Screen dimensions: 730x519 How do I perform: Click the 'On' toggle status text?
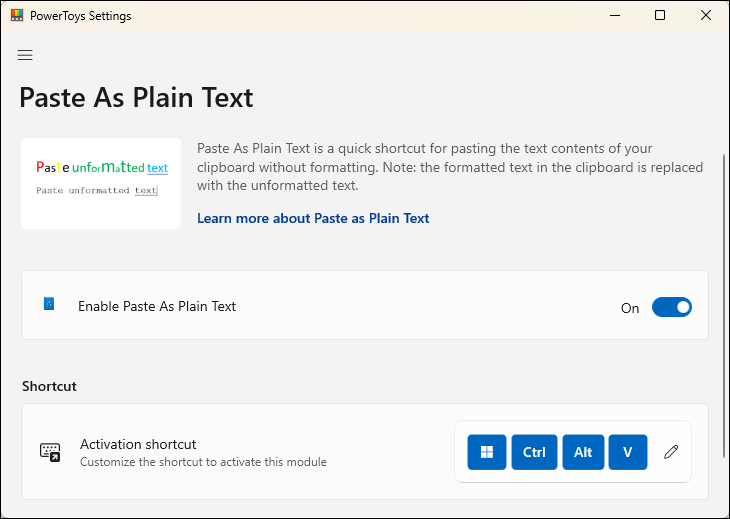[630, 308]
